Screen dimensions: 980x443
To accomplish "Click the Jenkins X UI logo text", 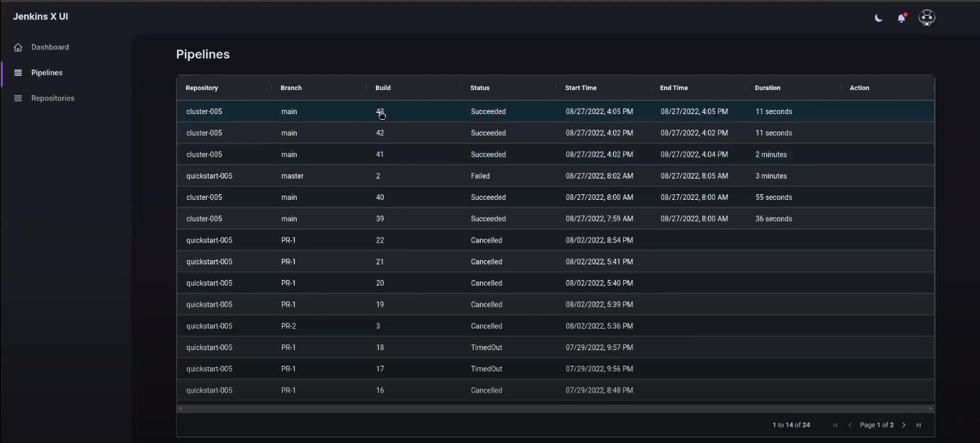I will point(40,16).
